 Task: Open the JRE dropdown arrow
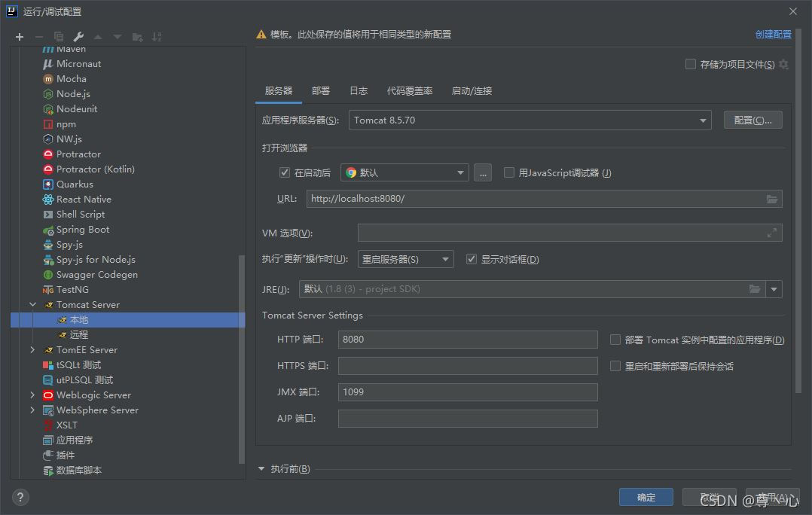tap(774, 289)
